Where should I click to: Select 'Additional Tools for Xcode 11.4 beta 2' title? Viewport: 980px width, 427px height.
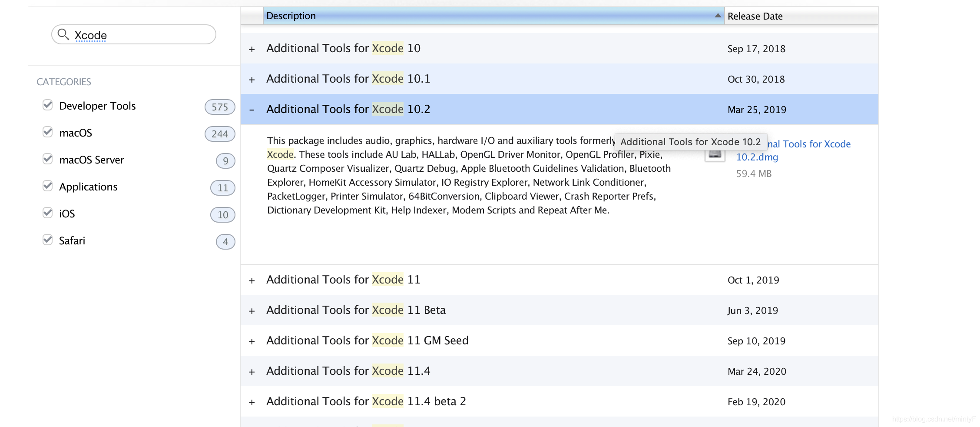(x=366, y=401)
